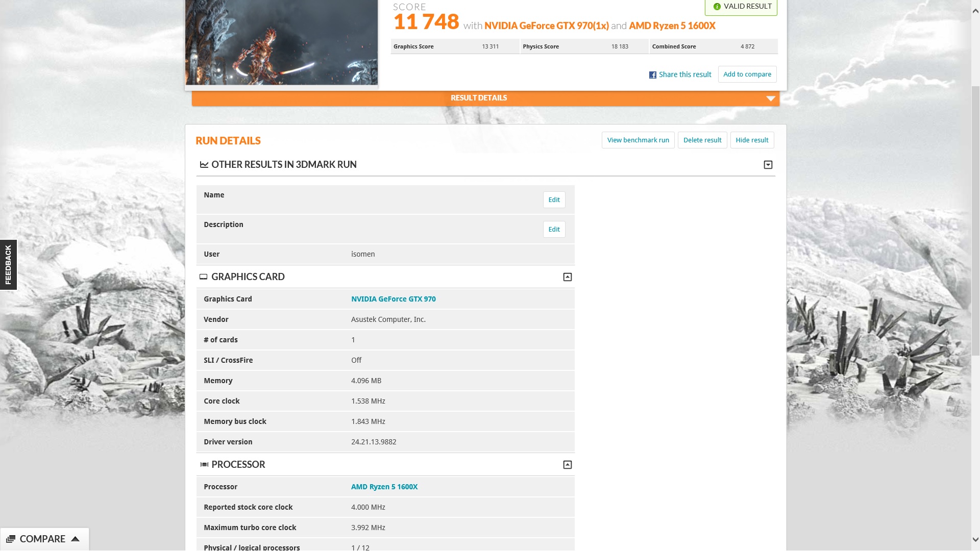Click the benchmark scene thumbnail

pyautogui.click(x=281, y=42)
